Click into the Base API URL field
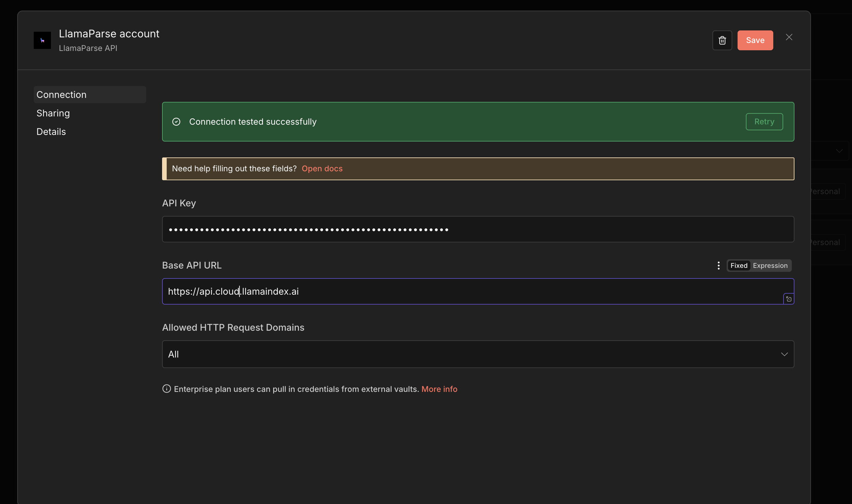 pyautogui.click(x=478, y=291)
